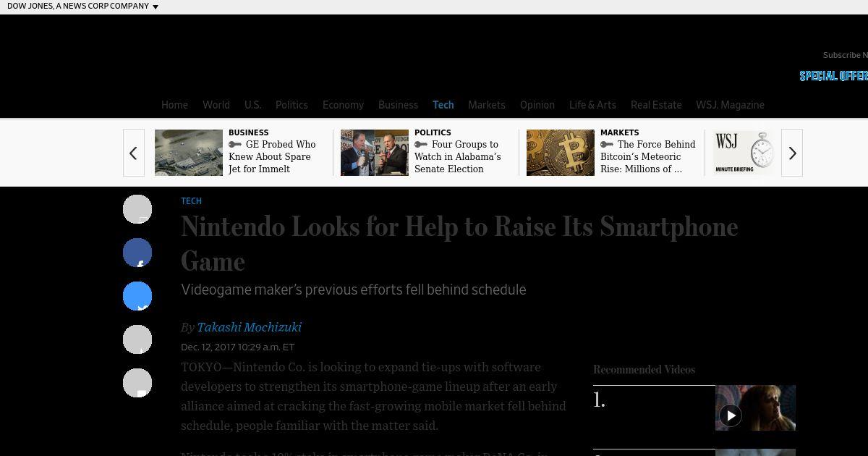Click the next carousel arrow
This screenshot has width=868, height=456.
click(792, 153)
